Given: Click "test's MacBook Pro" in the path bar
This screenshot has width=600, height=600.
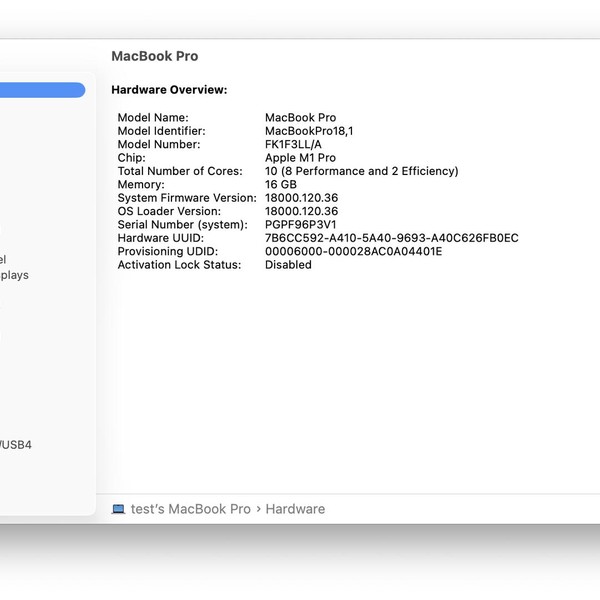Looking at the screenshot, I should (x=191, y=509).
